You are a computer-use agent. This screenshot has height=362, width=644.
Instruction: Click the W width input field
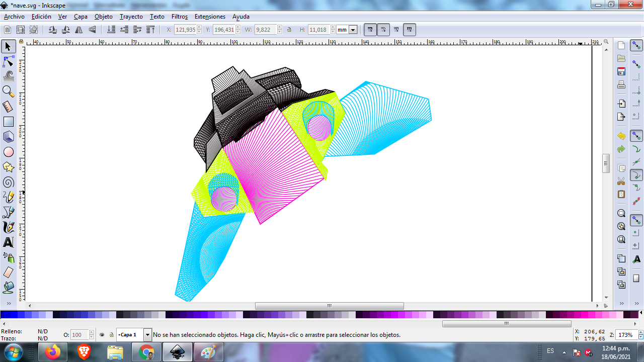pos(265,30)
